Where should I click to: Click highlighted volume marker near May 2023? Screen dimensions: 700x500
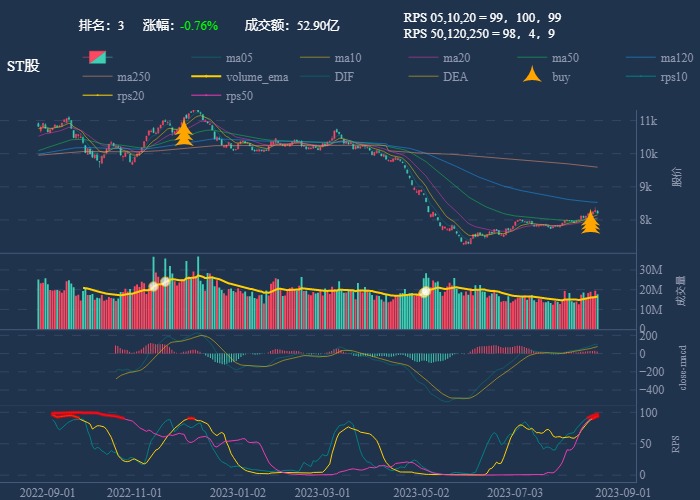click(x=425, y=291)
